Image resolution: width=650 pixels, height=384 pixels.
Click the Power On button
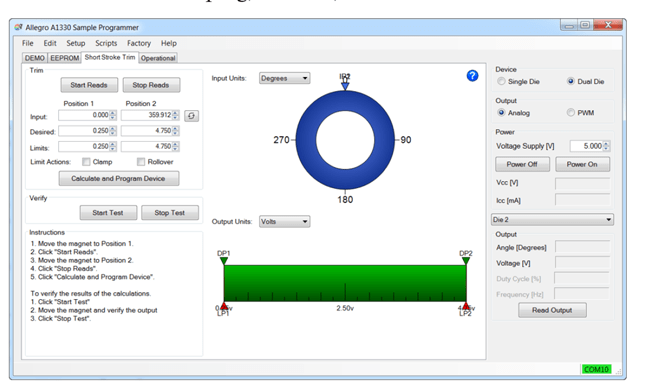coord(582,164)
